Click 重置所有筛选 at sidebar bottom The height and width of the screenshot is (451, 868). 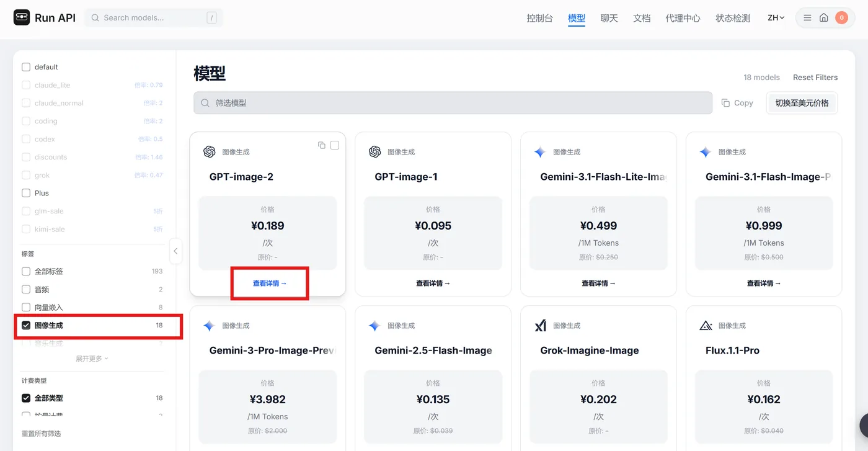tap(42, 434)
